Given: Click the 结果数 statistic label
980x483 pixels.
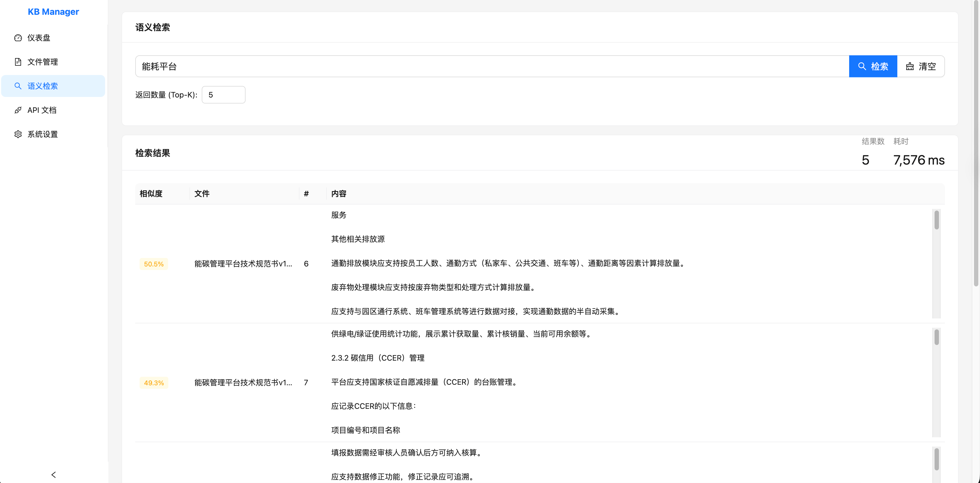Looking at the screenshot, I should pos(873,141).
